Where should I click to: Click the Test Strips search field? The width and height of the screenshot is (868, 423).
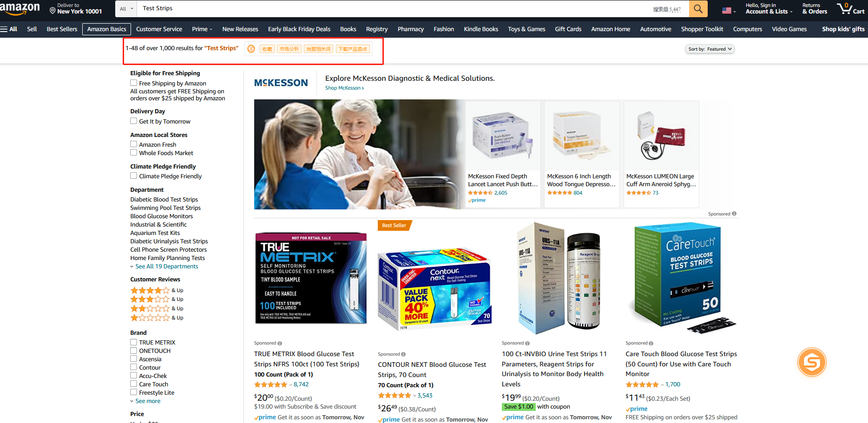click(395, 9)
